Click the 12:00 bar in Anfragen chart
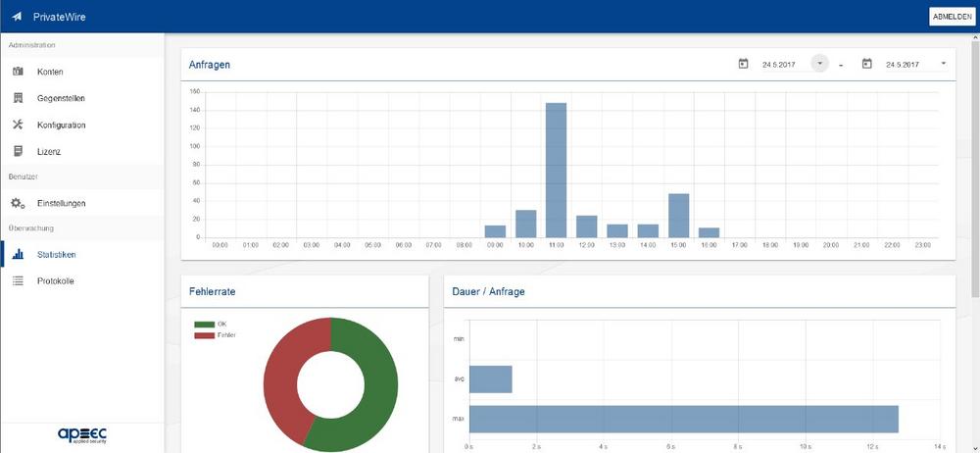Viewport: 980px width, 453px height. point(587,226)
